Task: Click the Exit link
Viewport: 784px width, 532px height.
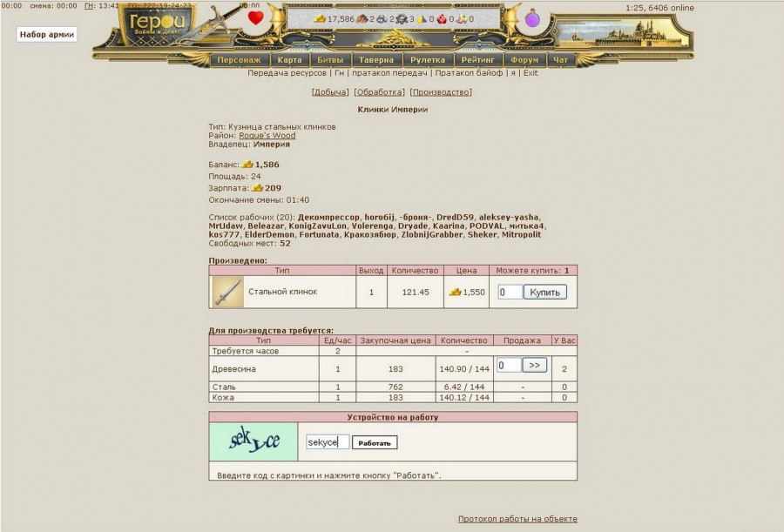Action: point(531,73)
